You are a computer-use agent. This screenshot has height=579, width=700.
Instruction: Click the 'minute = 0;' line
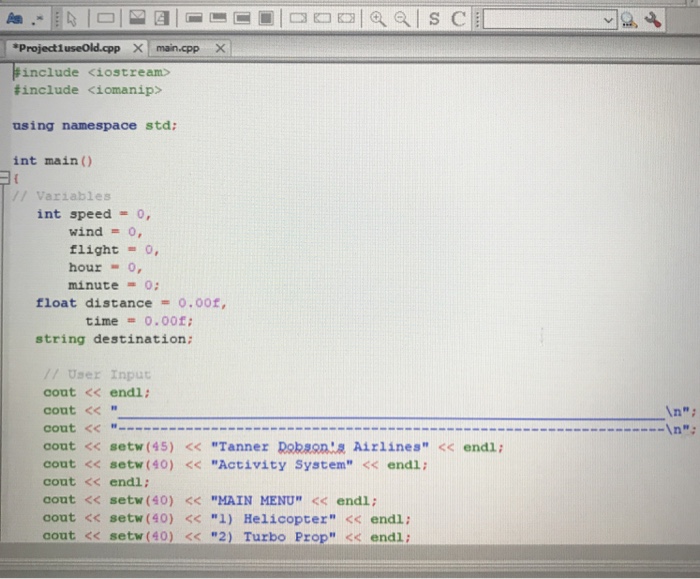tap(114, 285)
